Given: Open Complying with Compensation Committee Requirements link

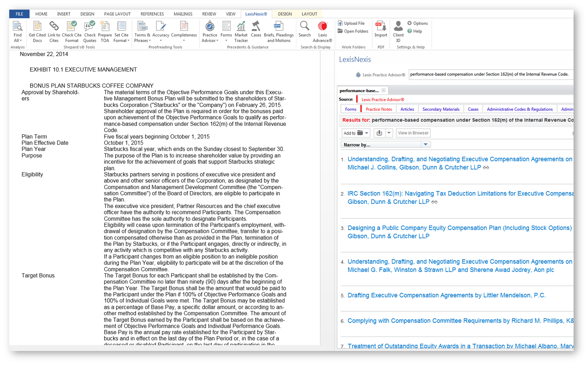Looking at the screenshot, I should pos(460,321).
